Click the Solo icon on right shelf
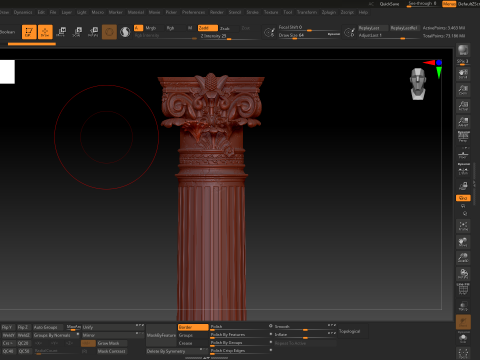 tap(463, 338)
